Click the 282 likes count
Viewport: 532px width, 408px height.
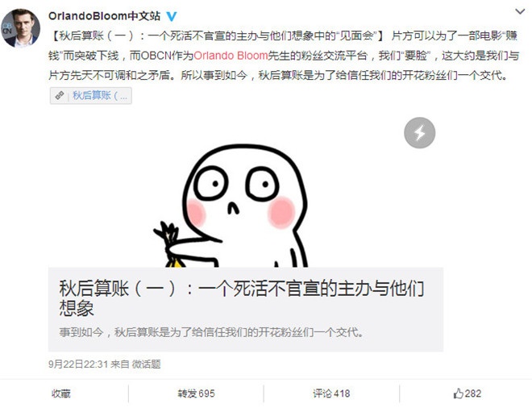473,393
